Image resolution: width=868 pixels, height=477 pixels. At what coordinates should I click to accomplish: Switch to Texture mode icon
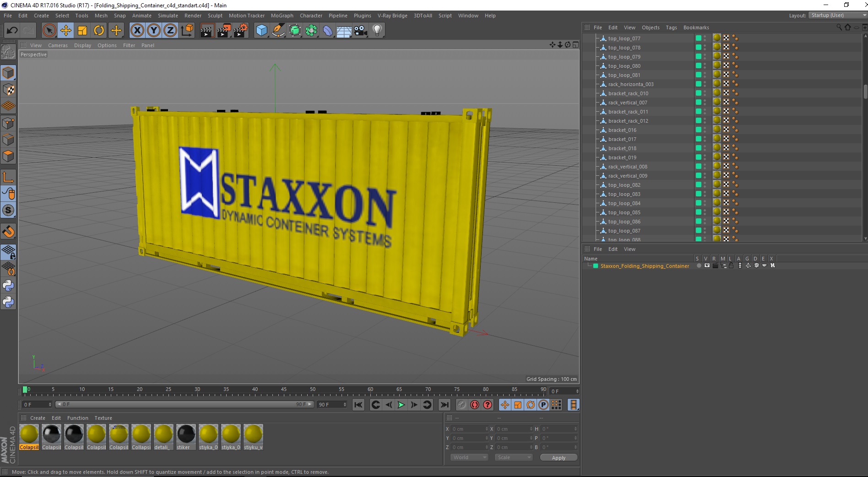tap(8, 90)
